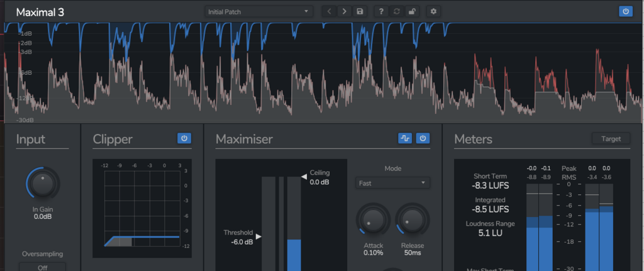Click the Short Term -8.3 LUFS reading
The image size is (644, 271).
pyautogui.click(x=490, y=185)
